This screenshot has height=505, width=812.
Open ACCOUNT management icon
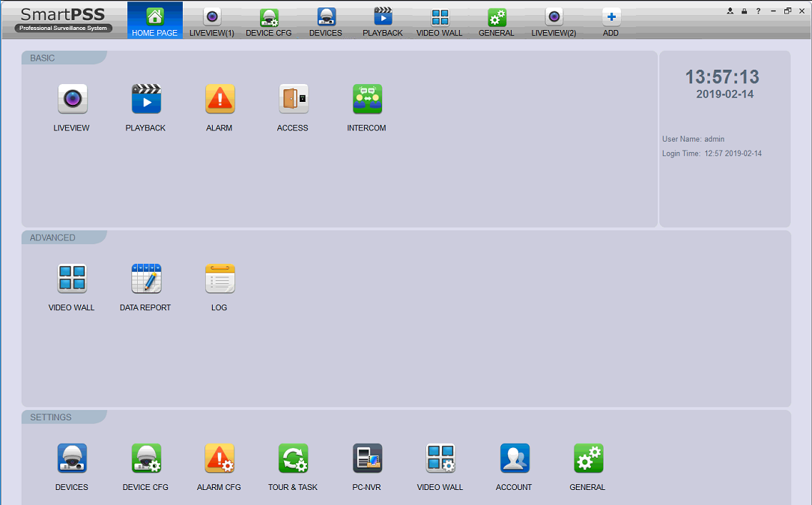click(515, 459)
